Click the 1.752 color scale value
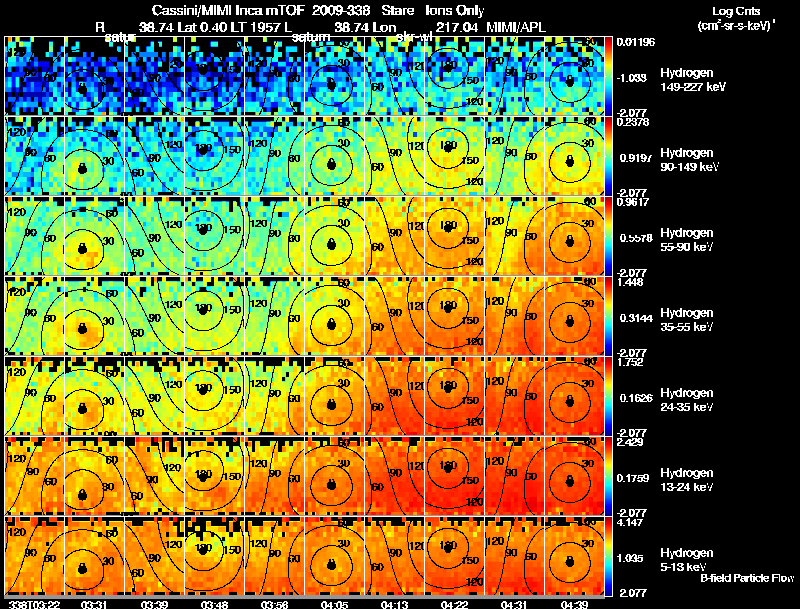The width and height of the screenshot is (800, 609). click(630, 362)
